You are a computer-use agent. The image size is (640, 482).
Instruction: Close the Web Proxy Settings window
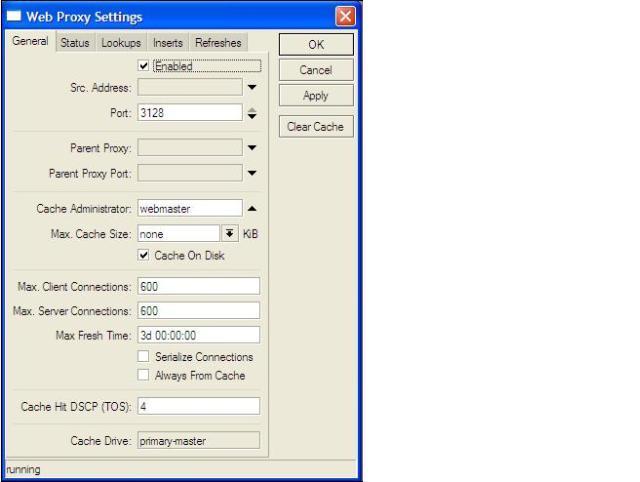point(345,16)
